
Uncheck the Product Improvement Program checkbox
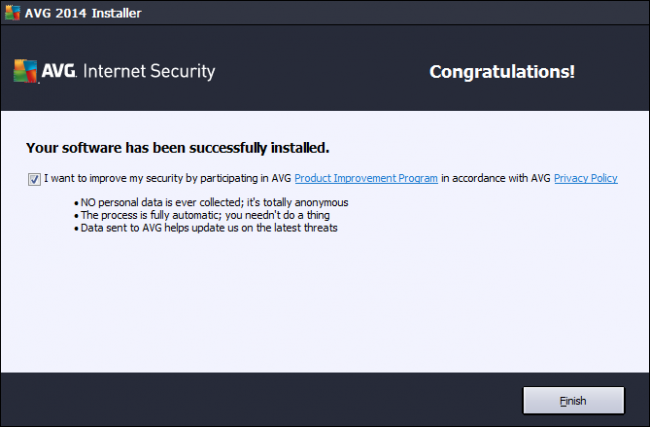pos(35,179)
